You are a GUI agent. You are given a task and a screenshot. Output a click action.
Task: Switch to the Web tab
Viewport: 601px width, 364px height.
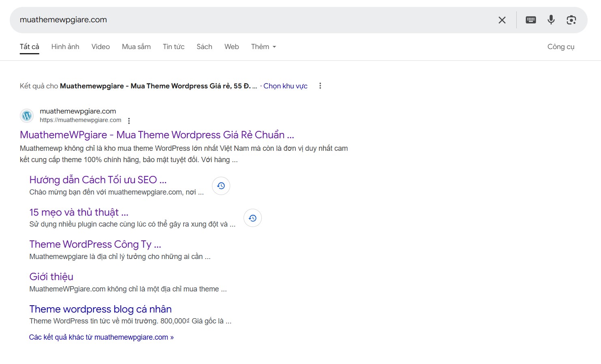[x=232, y=47]
